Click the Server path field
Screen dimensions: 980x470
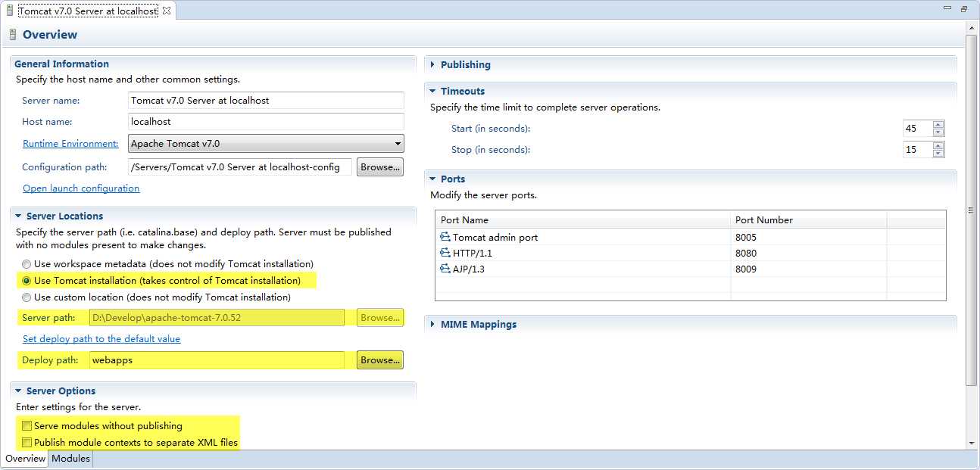tap(217, 318)
